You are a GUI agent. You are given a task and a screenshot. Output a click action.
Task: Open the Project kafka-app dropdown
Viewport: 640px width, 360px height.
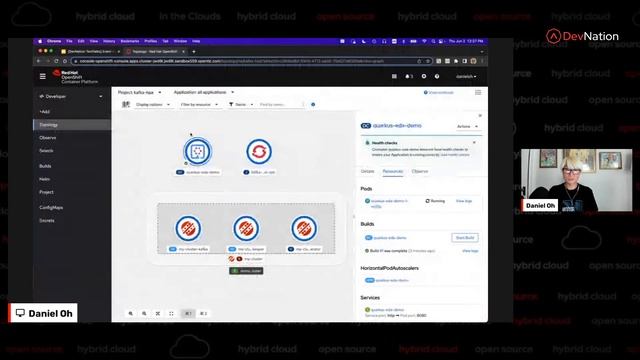pyautogui.click(x=139, y=93)
